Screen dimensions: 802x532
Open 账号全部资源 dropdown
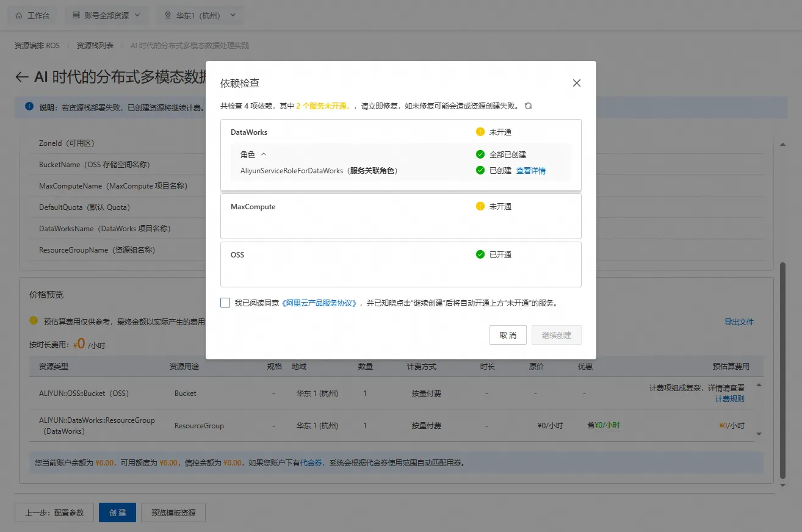click(x=106, y=15)
